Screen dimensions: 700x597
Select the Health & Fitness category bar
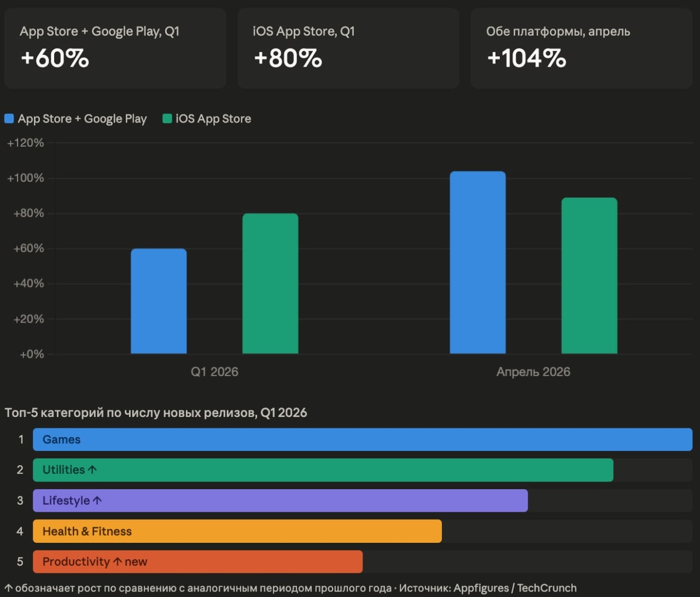pos(237,531)
